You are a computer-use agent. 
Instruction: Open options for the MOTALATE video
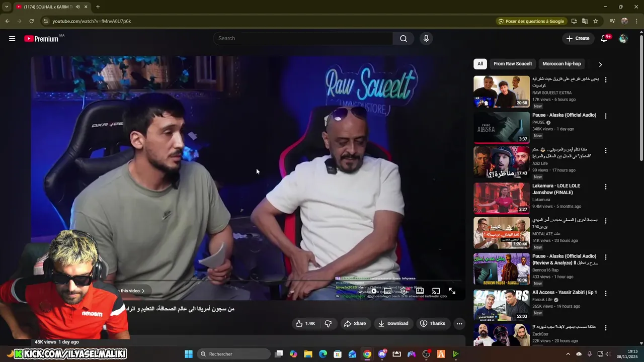coord(606,221)
